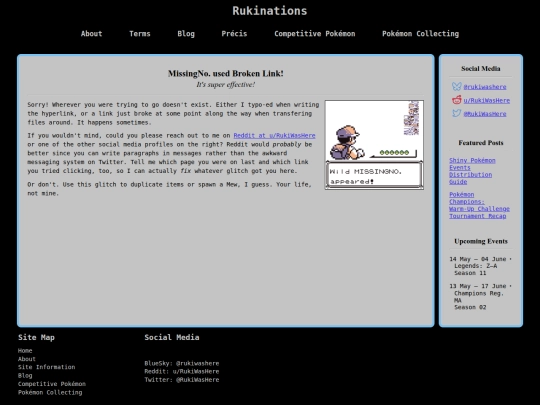Image resolution: width=540 pixels, height=405 pixels.
Task: Click 'Reddit: u/RukiWasHere' in footer
Action: point(181,372)
